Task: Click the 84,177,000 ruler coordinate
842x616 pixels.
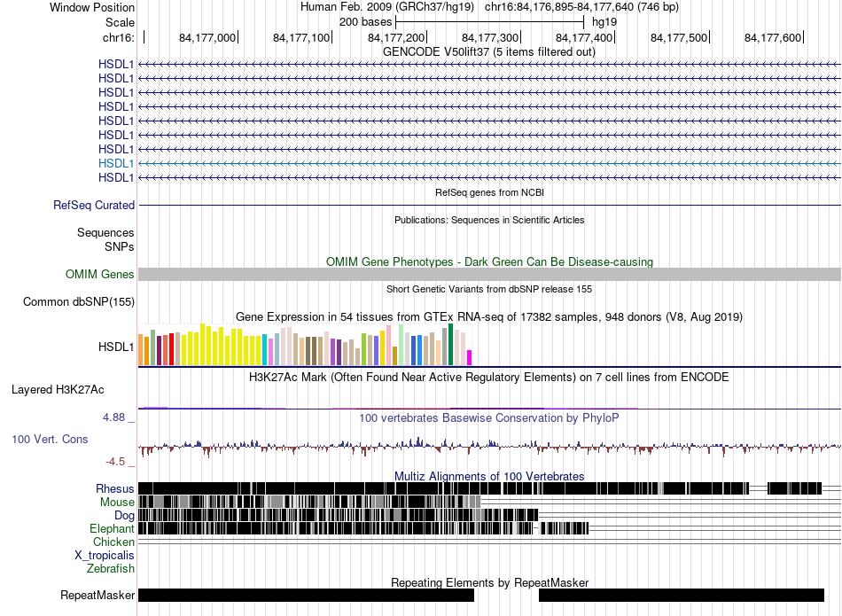Action: 207,37
